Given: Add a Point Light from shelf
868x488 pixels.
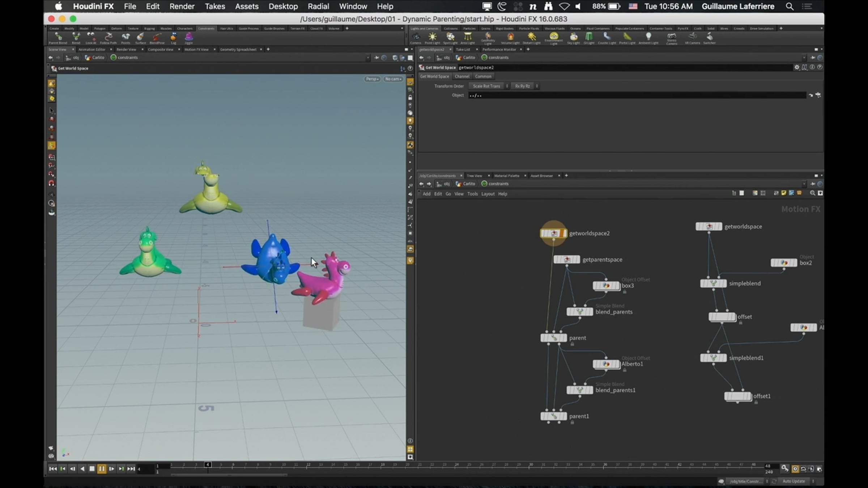Looking at the screenshot, I should (x=432, y=38).
